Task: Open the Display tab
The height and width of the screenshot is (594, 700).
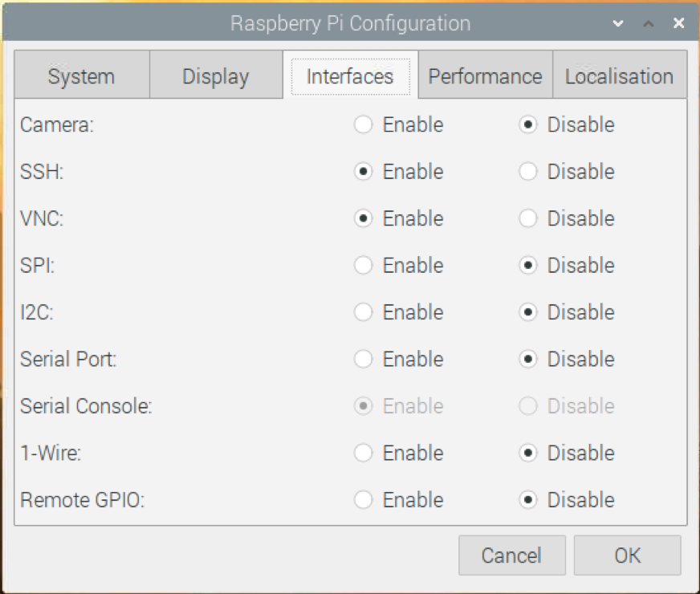Action: tap(215, 75)
